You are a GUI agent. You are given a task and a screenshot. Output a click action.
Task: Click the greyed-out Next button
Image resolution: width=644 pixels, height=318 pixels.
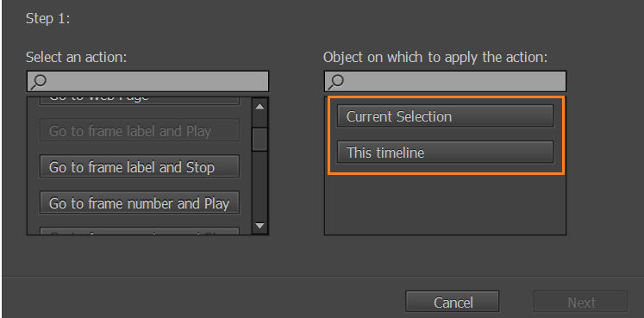tap(581, 302)
